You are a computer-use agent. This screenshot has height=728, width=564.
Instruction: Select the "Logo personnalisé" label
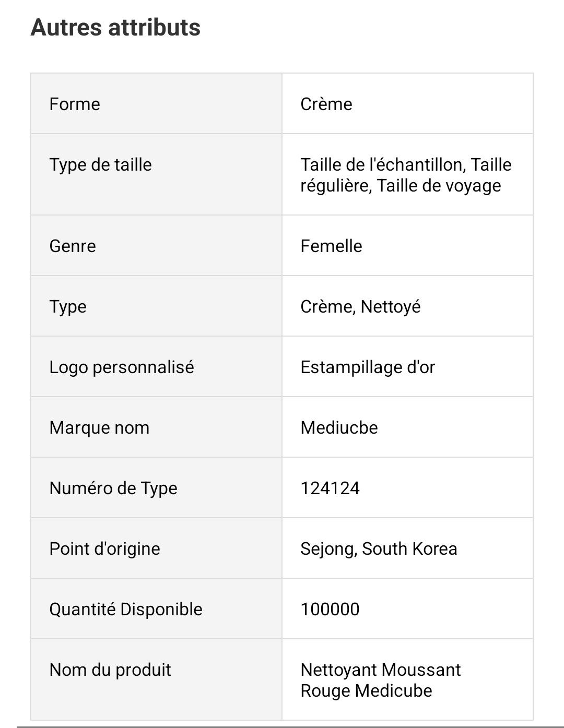tap(122, 367)
